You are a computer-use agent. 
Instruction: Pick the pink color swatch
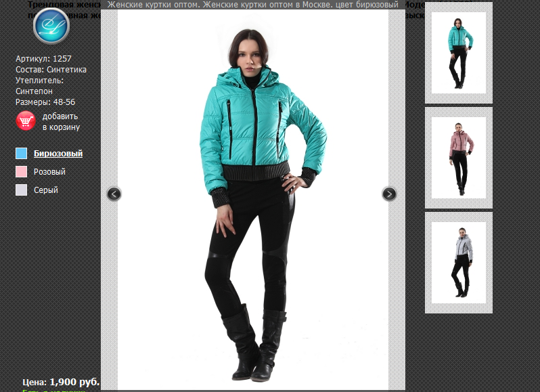tap(22, 171)
